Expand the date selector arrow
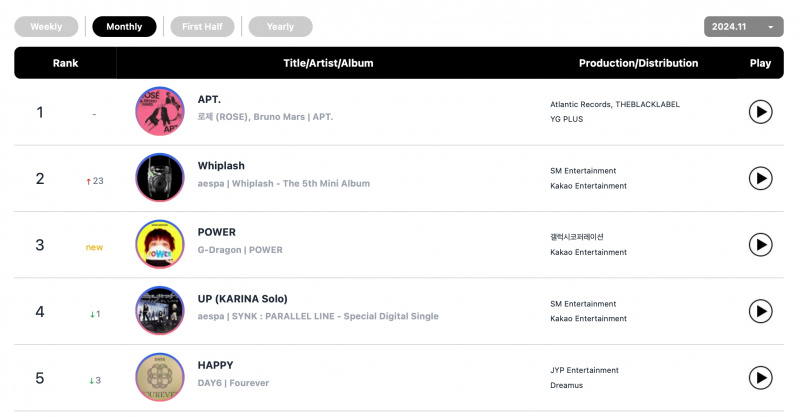The height and width of the screenshot is (417, 800). tap(770, 27)
